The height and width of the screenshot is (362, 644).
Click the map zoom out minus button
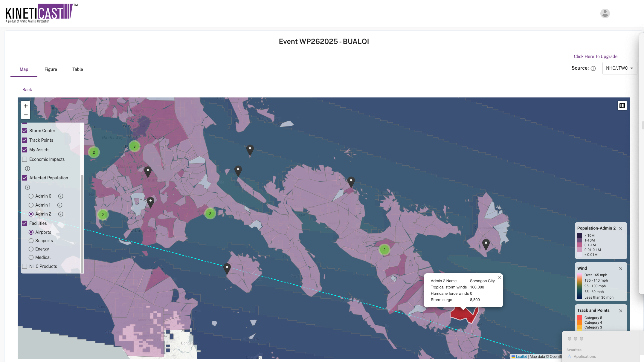[x=26, y=115]
